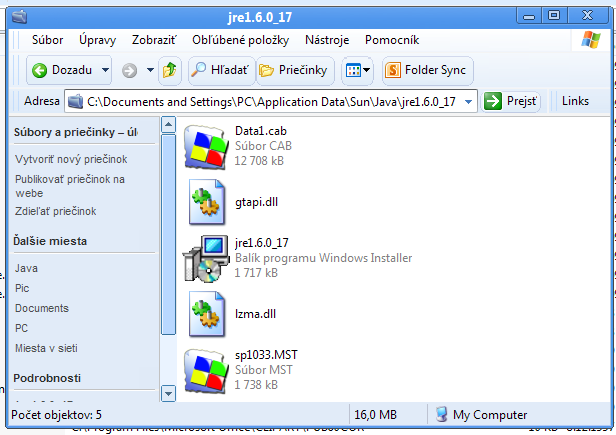Minimize the jre1.6.0_17 window
The width and height of the screenshot is (616, 435).
click(529, 16)
